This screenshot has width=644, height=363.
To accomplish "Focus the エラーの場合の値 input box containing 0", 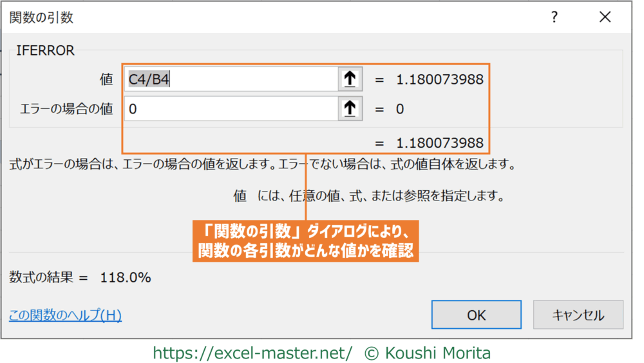I will (231, 109).
